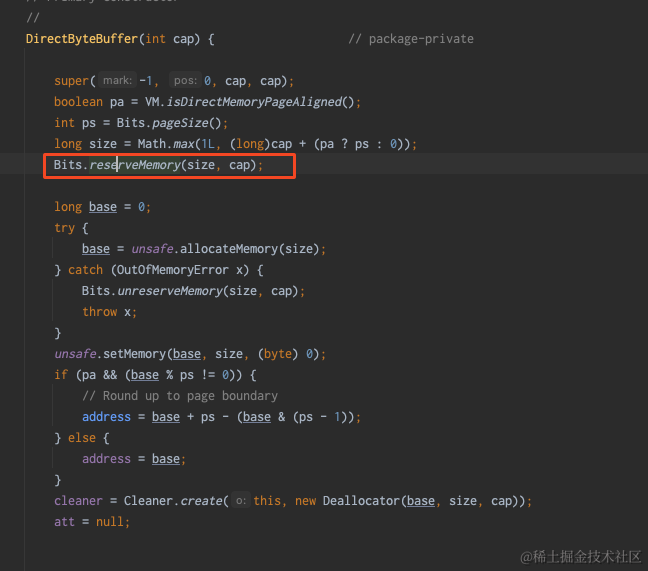
Task: Click the '// package-private' comment
Action: (411, 39)
